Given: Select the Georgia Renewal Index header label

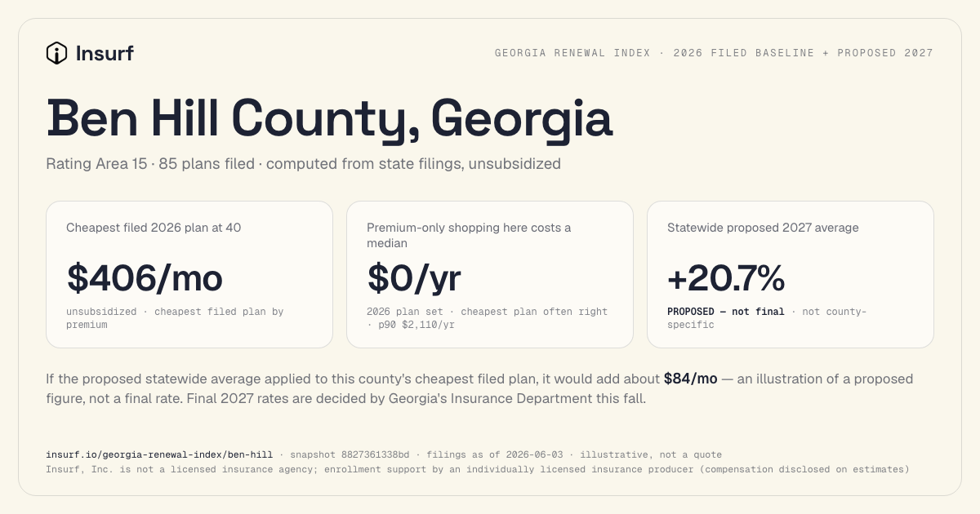Looking at the screenshot, I should coord(714,53).
